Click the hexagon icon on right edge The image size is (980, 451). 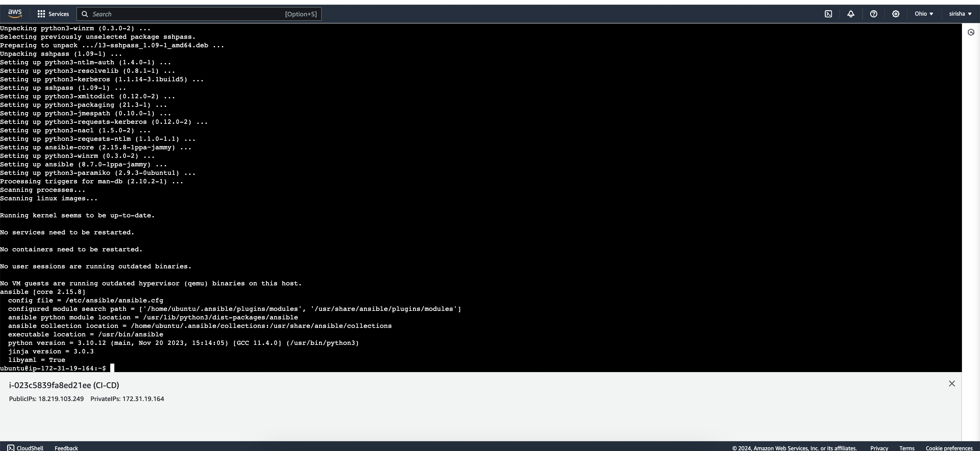point(970,32)
